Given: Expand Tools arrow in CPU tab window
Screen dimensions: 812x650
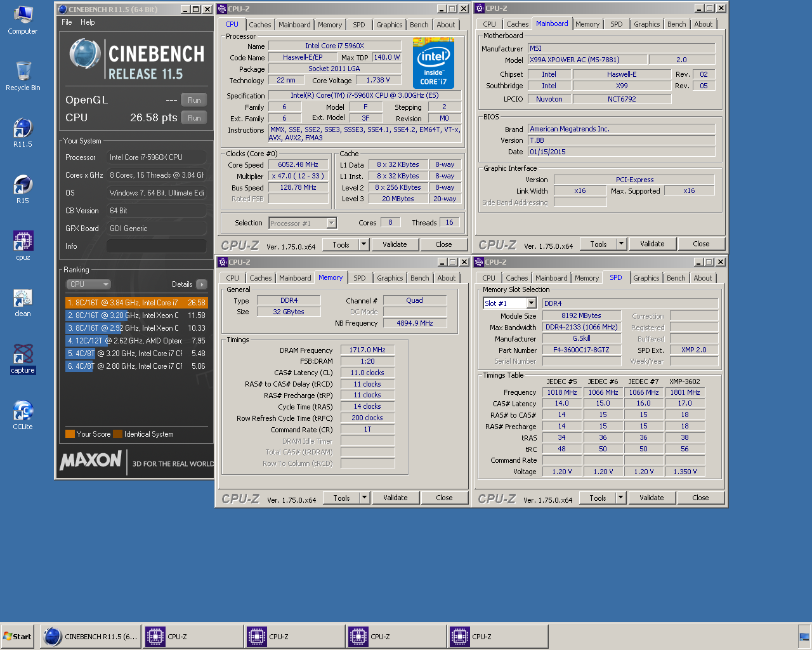Looking at the screenshot, I should (363, 244).
